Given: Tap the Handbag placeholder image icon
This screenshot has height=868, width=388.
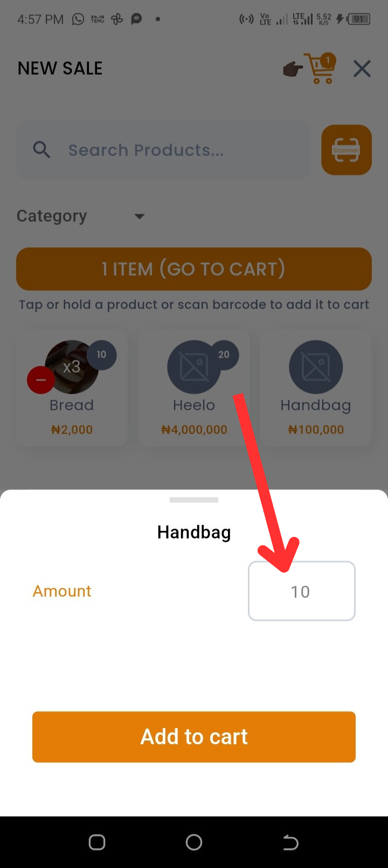Looking at the screenshot, I should (x=316, y=367).
